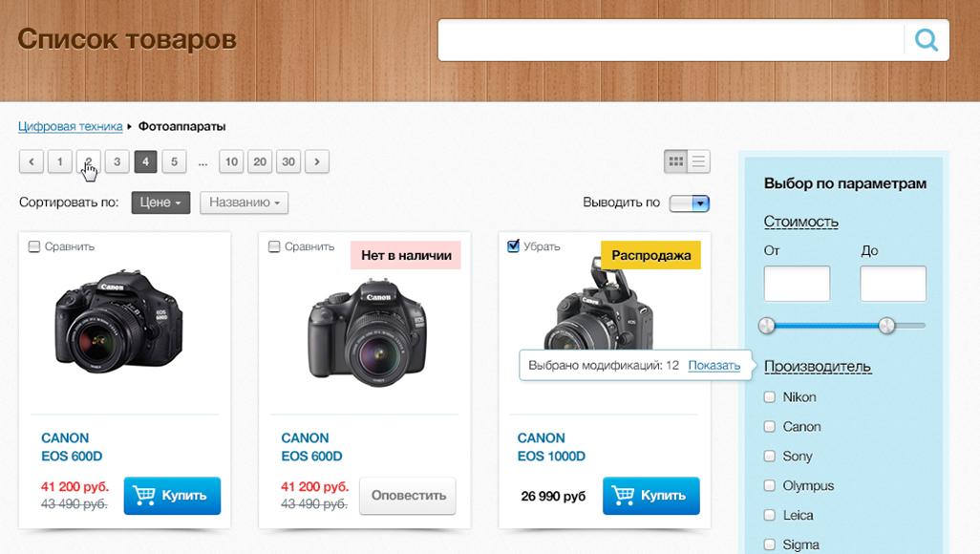980x554 pixels.
Task: Click the Выбор по параметрам heading
Action: click(845, 183)
